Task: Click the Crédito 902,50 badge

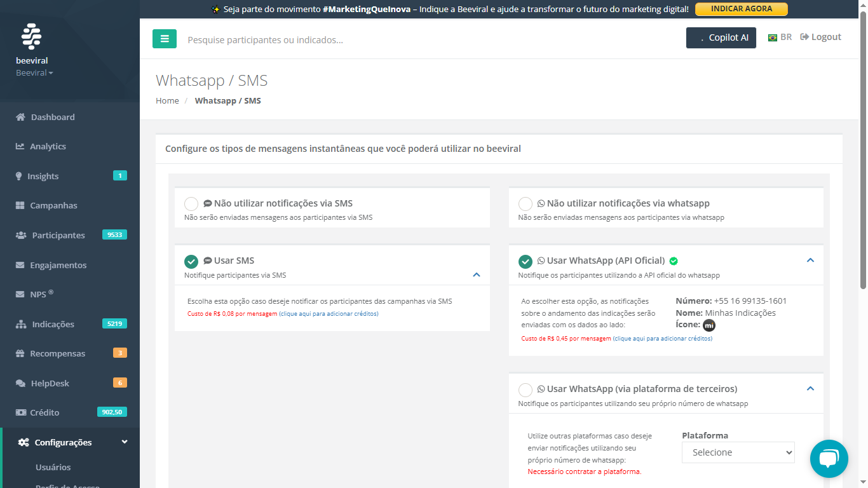Action: point(112,412)
